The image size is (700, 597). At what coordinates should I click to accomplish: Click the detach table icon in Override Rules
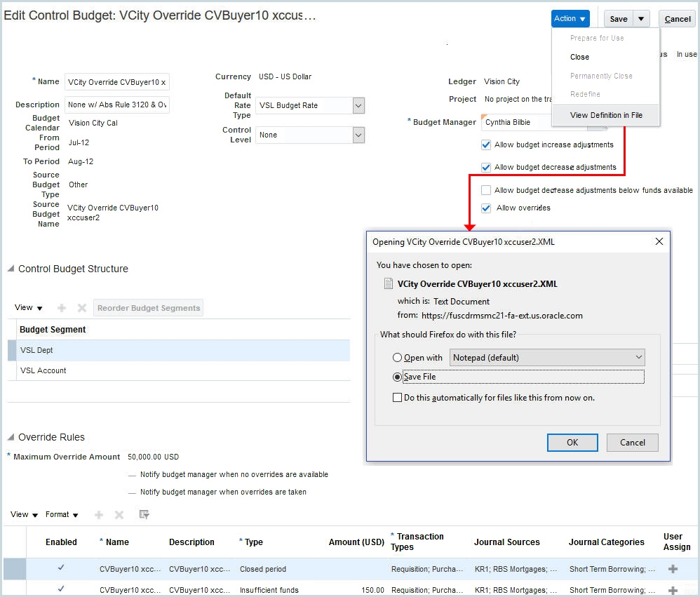[x=144, y=515]
